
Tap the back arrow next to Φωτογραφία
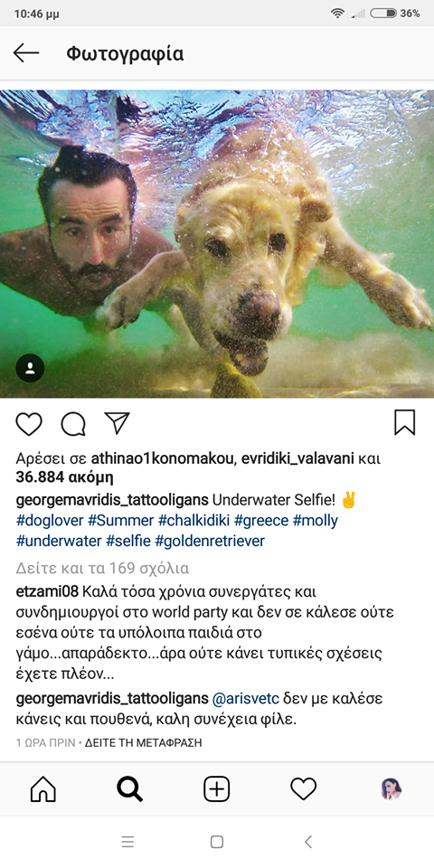[26, 53]
